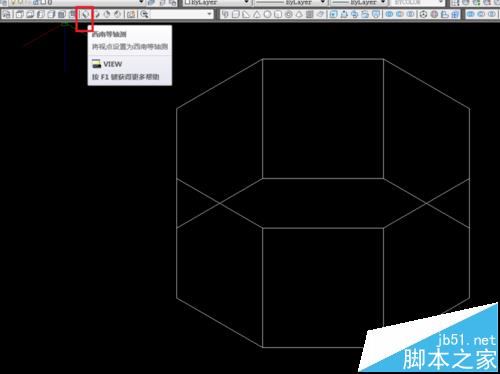Image resolution: width=500 pixels, height=374 pixels.
Task: Set view to SE Isometric
Action: tap(97, 14)
